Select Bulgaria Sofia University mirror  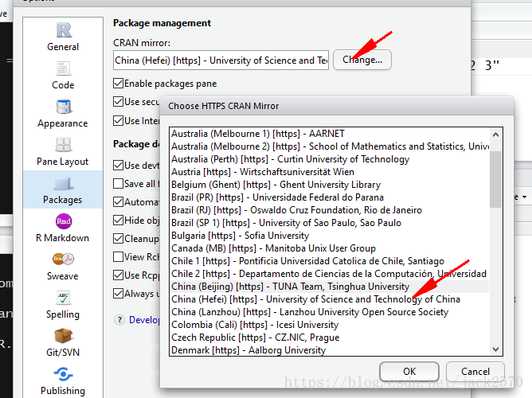click(330, 236)
